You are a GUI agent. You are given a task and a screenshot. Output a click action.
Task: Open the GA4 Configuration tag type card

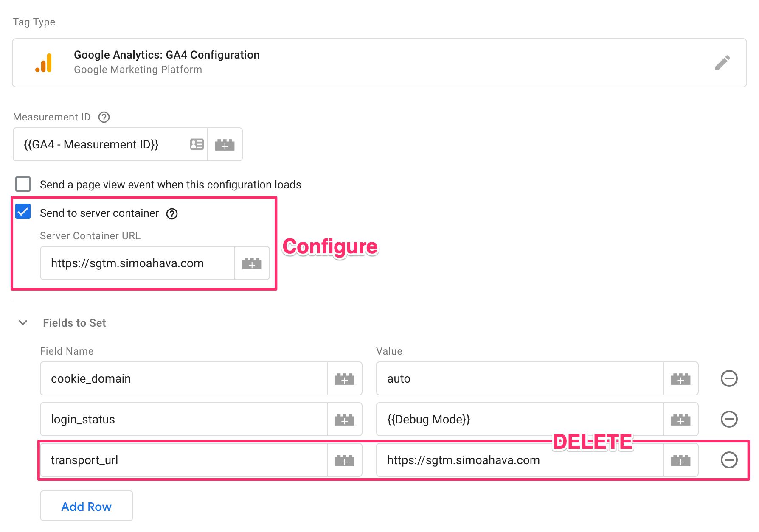(379, 63)
